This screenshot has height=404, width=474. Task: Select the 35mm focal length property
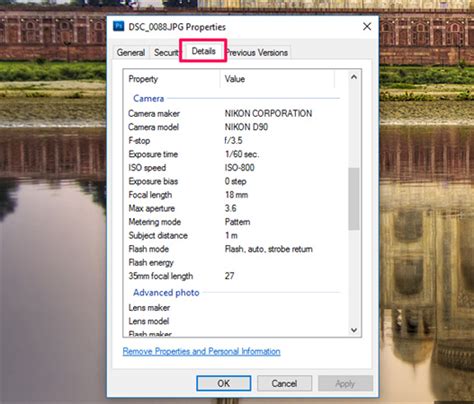[161, 276]
